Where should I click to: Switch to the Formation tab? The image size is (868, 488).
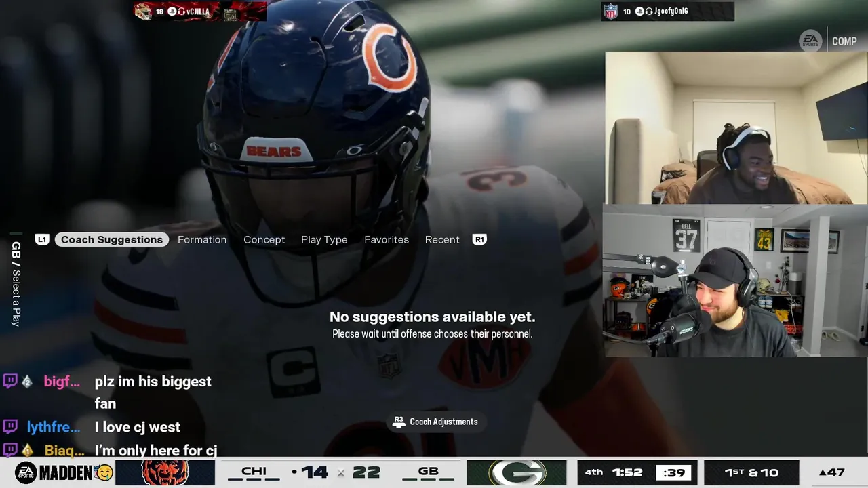pos(202,239)
